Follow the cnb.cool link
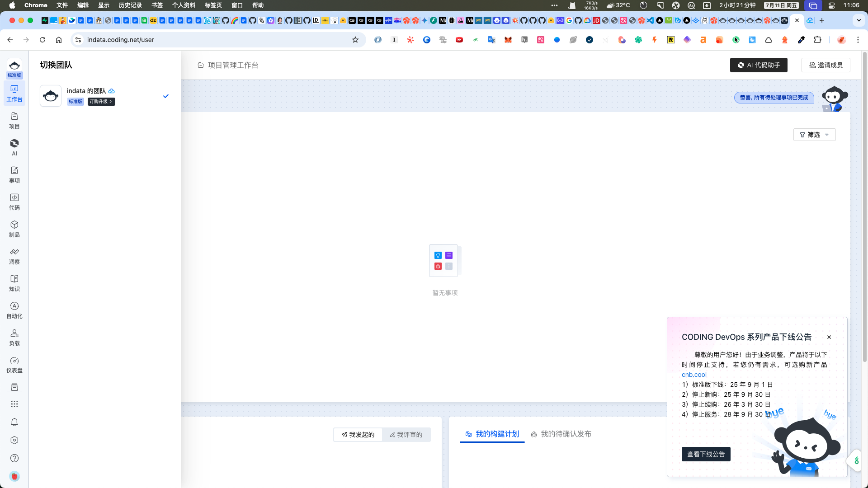This screenshot has width=868, height=488. [694, 375]
